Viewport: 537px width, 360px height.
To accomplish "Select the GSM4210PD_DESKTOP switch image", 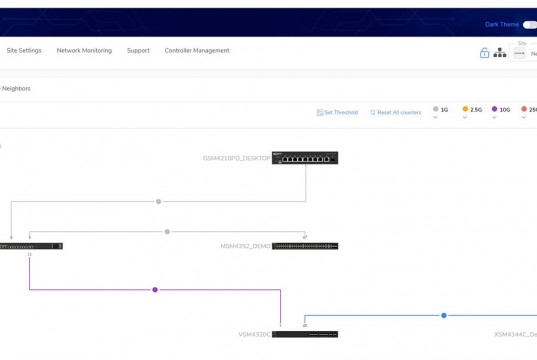I will tap(305, 158).
